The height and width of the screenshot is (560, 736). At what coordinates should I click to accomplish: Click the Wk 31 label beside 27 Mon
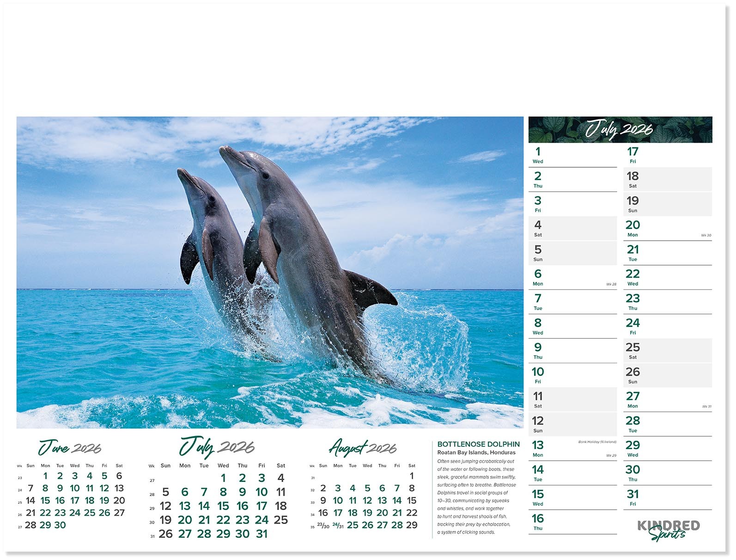pyautogui.click(x=706, y=407)
